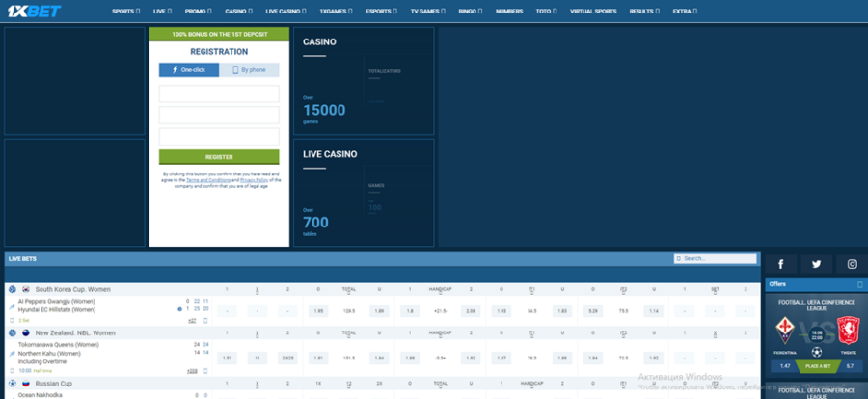Click small icon right of +27 markets
The height and width of the screenshot is (399, 868).
click(x=205, y=320)
